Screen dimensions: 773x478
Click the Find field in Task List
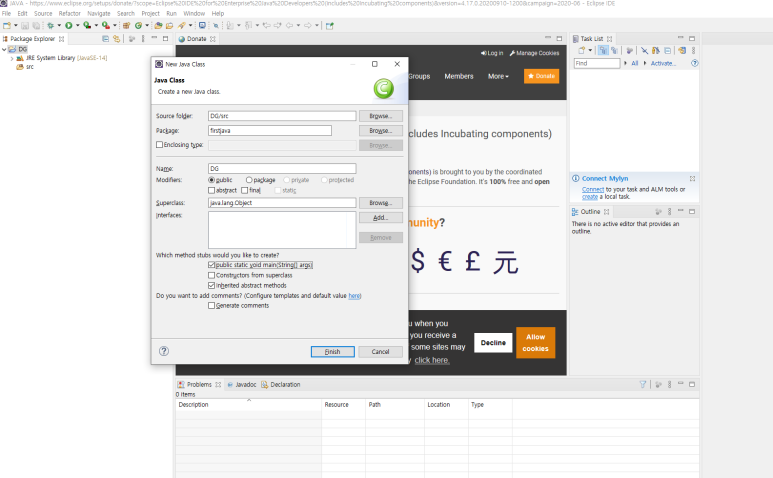[x=597, y=63]
